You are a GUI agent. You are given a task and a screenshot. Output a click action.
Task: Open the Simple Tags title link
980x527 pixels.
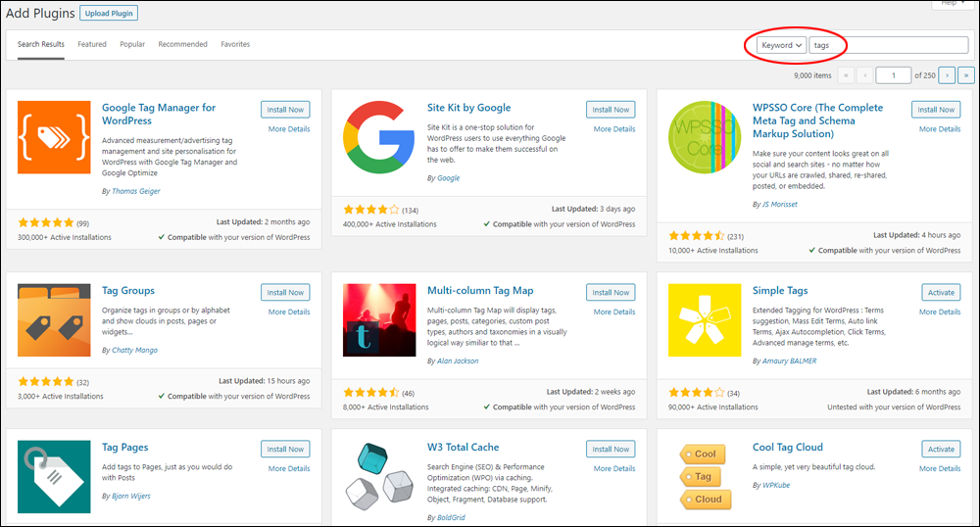pos(780,291)
